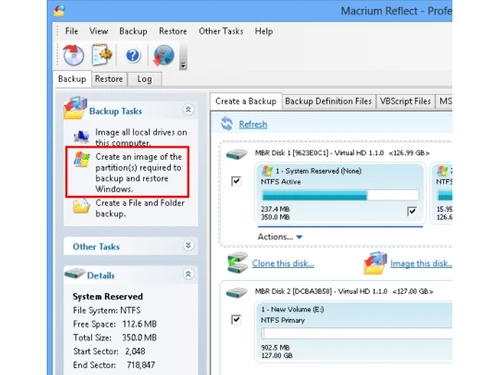Click the MBR Disk 2 title text
This screenshot has height=375, width=500.
point(344,291)
